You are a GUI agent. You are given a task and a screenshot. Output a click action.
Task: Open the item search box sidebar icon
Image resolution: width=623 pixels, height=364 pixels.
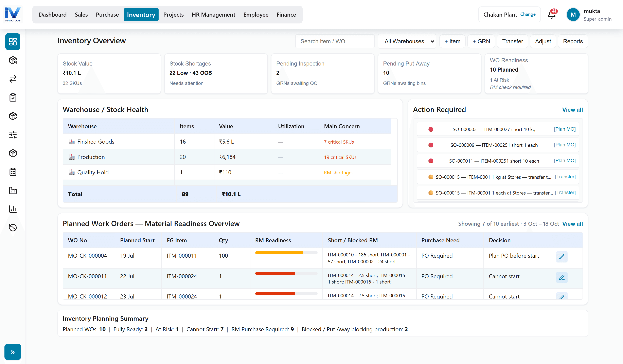pos(13,60)
